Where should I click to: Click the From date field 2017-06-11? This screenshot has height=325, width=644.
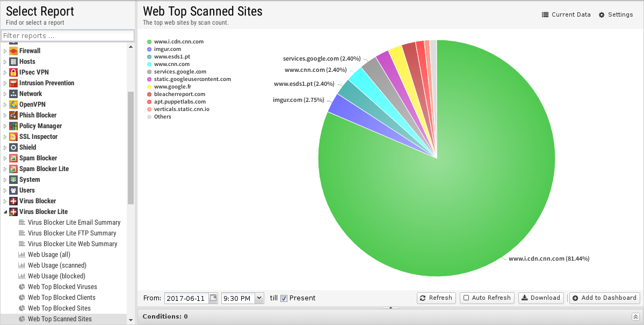[x=186, y=298]
